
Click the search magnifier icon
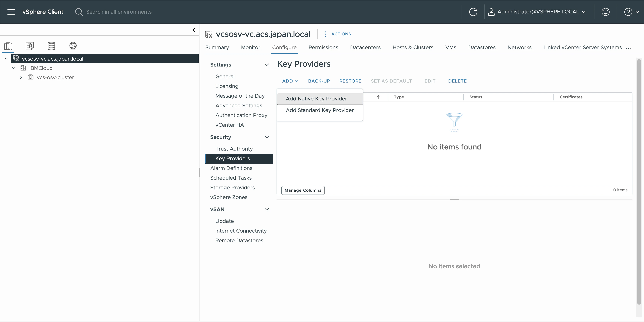click(79, 12)
